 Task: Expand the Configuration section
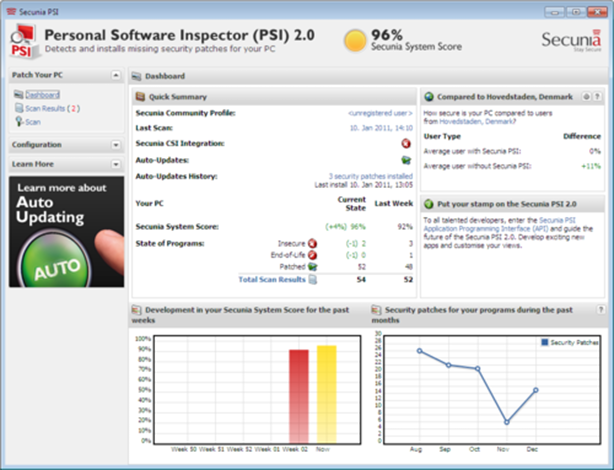point(117,145)
